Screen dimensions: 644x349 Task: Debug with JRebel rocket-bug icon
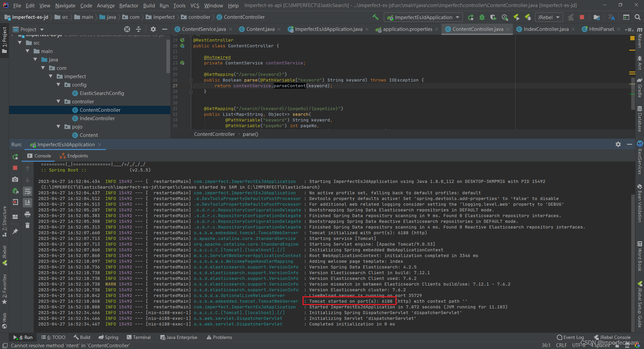point(528,17)
